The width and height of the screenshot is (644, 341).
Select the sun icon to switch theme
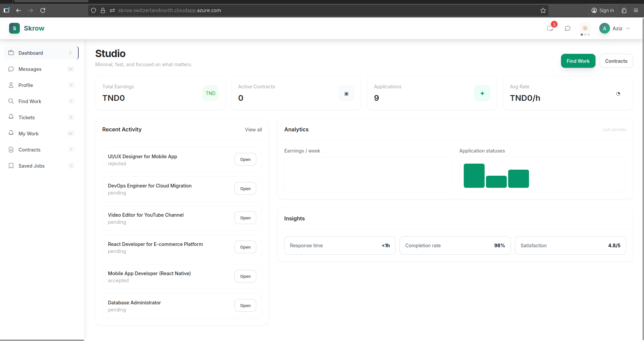click(x=585, y=29)
